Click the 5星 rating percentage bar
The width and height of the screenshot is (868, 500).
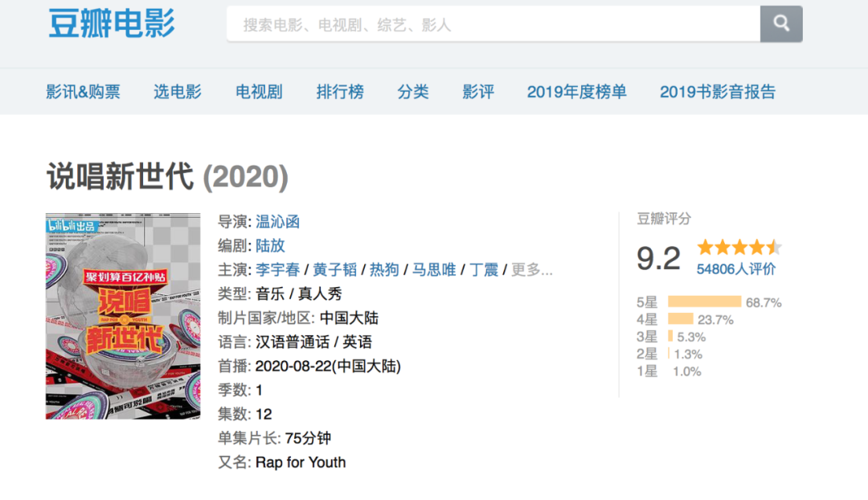pos(704,302)
